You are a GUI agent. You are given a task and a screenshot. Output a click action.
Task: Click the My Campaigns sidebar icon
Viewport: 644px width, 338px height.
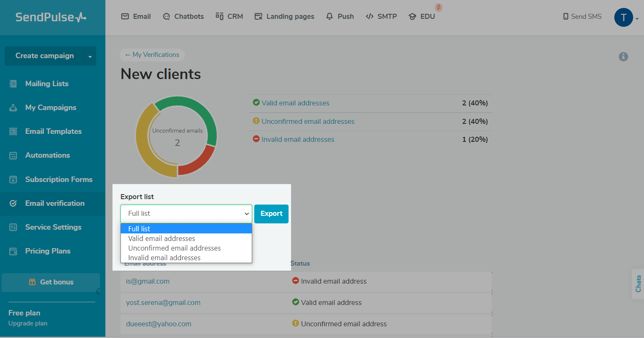[x=13, y=108]
